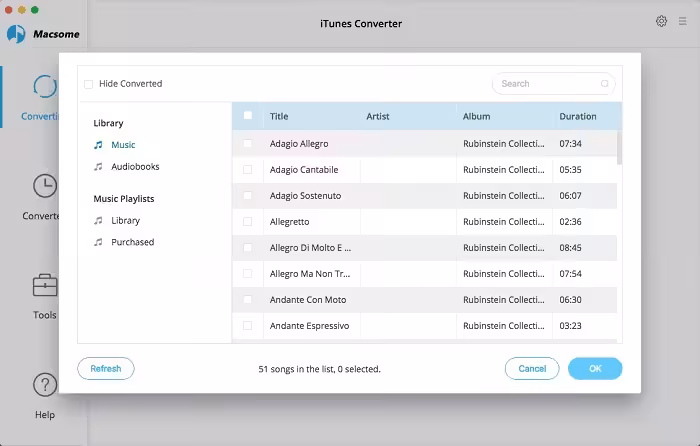Image resolution: width=700 pixels, height=446 pixels.
Task: Click into the Search field
Action: (554, 83)
